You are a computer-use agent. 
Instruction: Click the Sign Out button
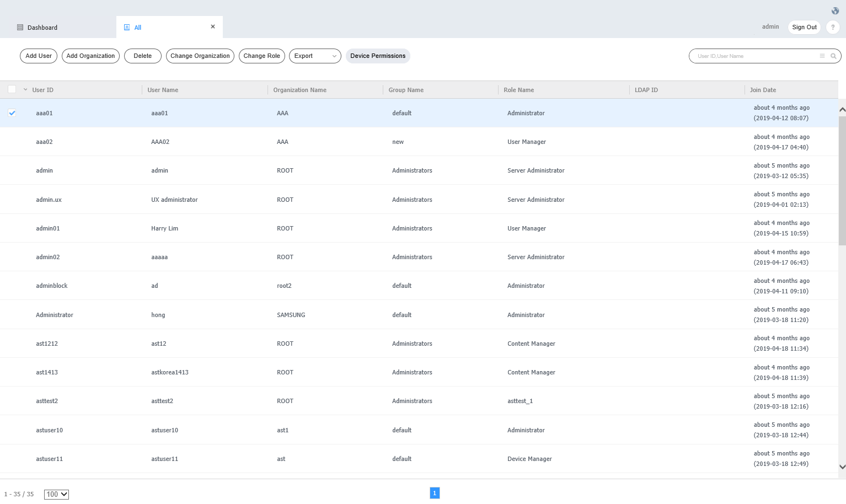804,27
